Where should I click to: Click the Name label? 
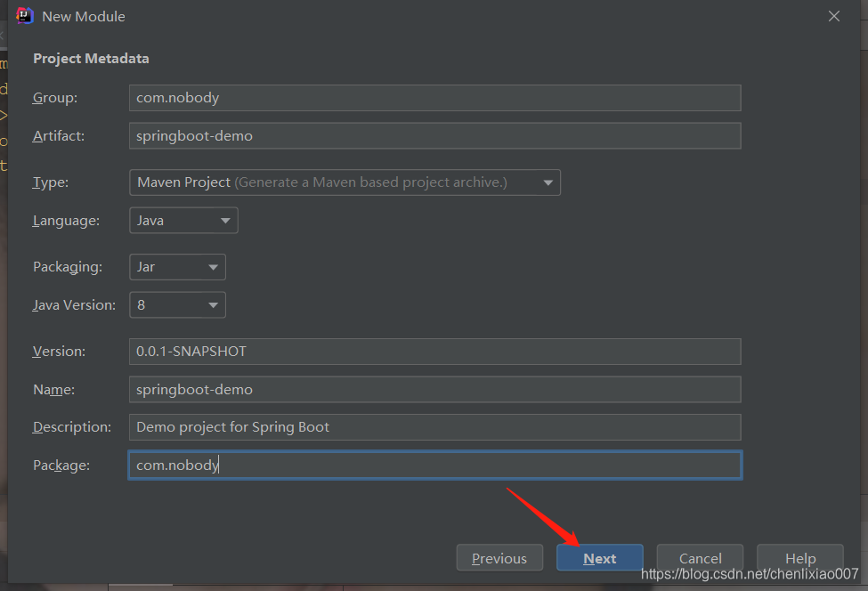53,390
